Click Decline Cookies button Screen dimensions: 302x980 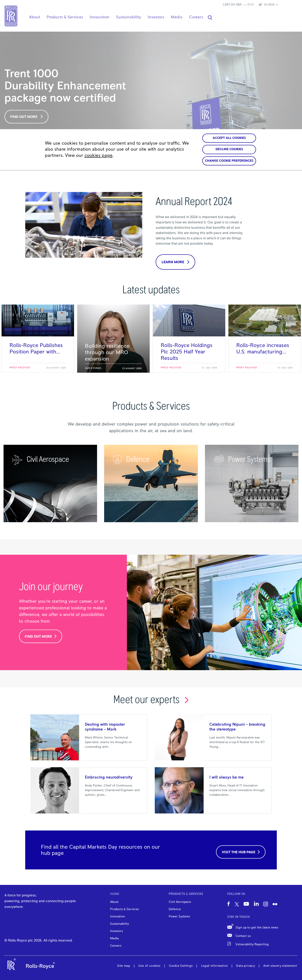229,149
